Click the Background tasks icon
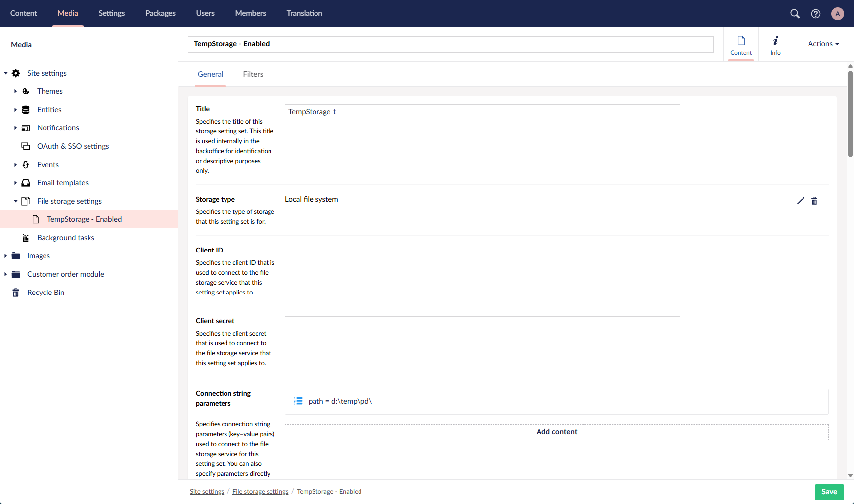Viewport: 854px width, 504px height. 26,238
